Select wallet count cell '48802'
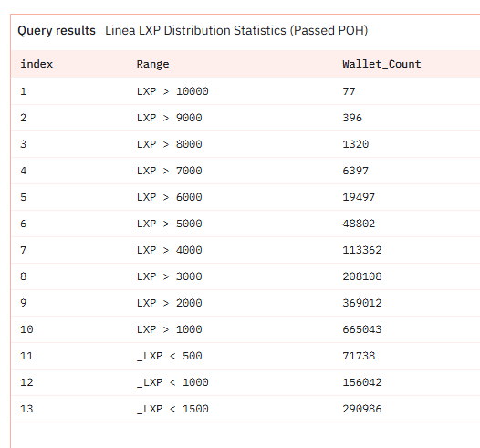Viewport: 480px width, 448px height. (x=359, y=224)
